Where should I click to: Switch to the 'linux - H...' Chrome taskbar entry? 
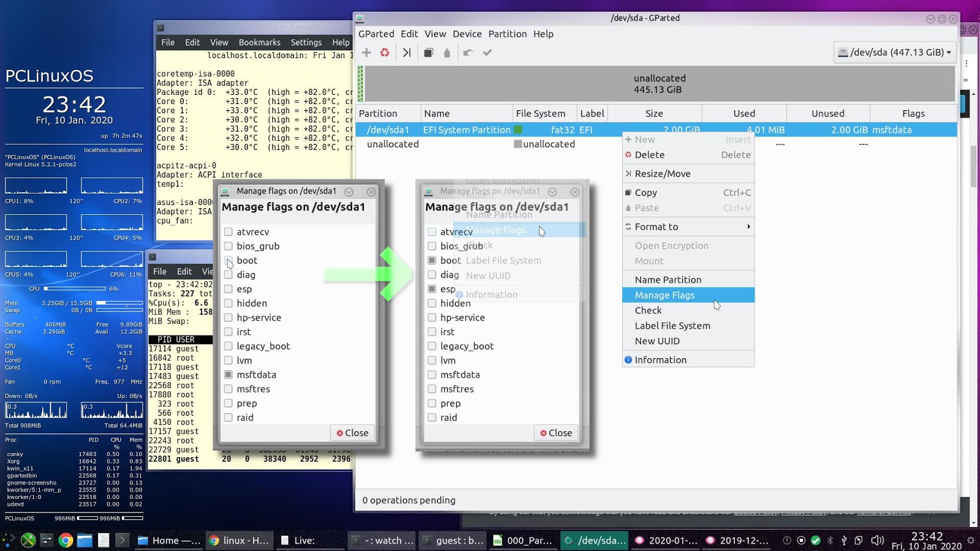[239, 540]
